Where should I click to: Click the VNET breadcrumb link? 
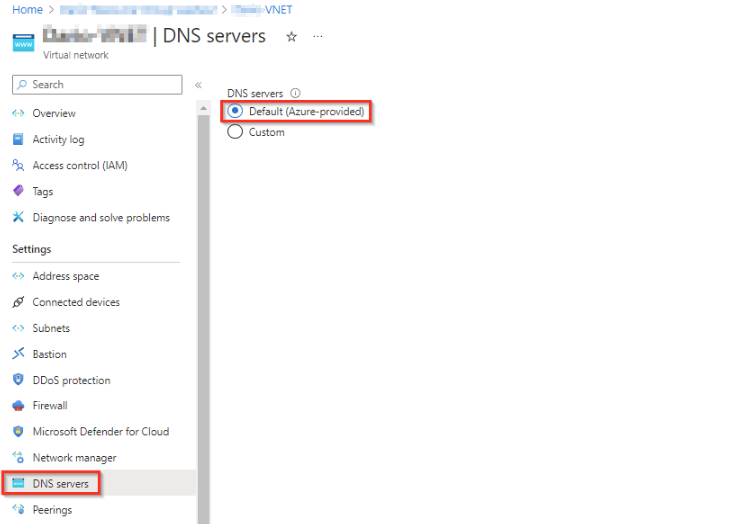262,10
